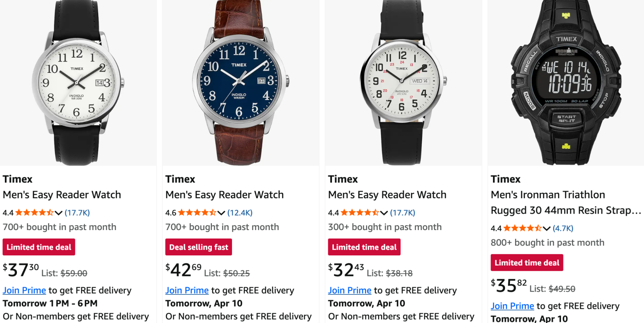644x323 pixels.
Task: Open blue dial brown strap watch image
Action: 240,82
